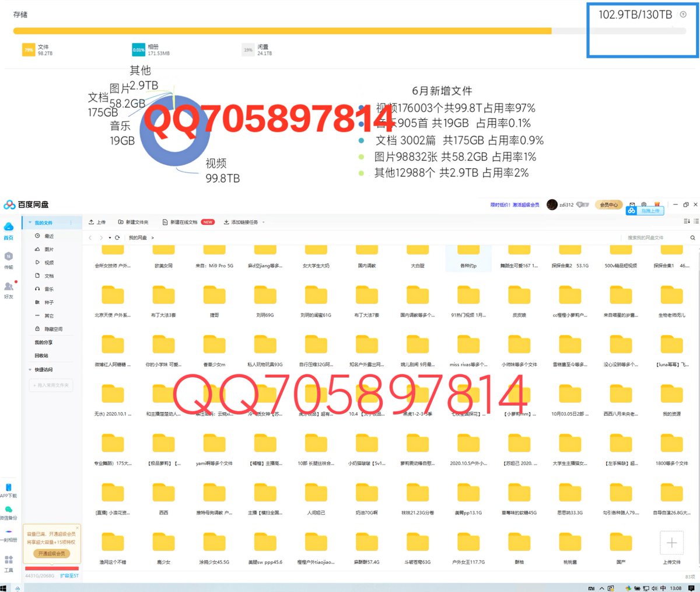Click the 中 input method indicator
Screen dimensions: 700x592
pos(663,588)
